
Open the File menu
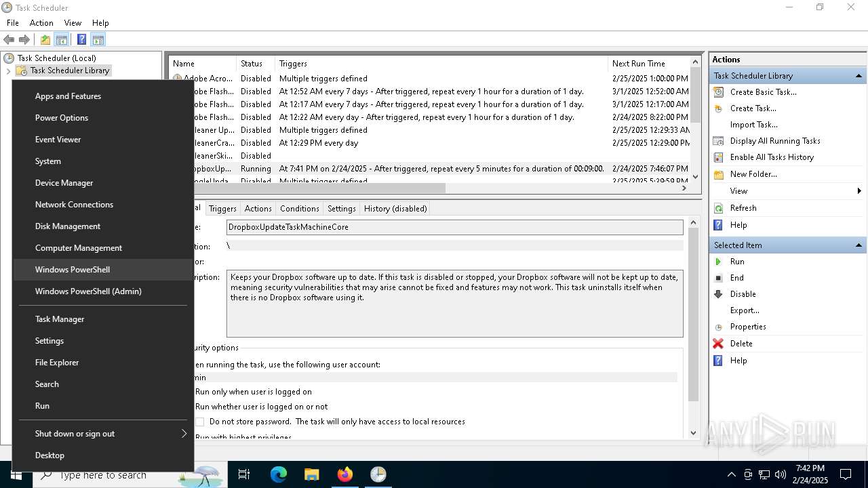13,23
